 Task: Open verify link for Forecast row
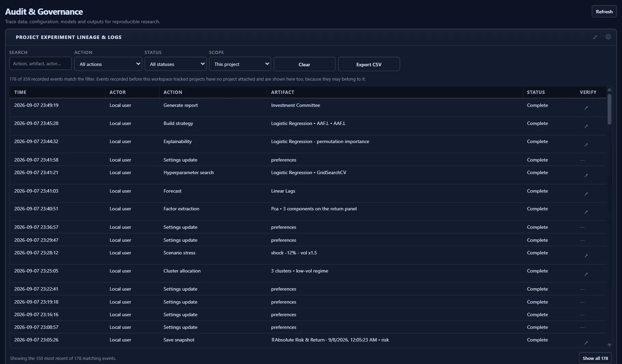point(586,194)
